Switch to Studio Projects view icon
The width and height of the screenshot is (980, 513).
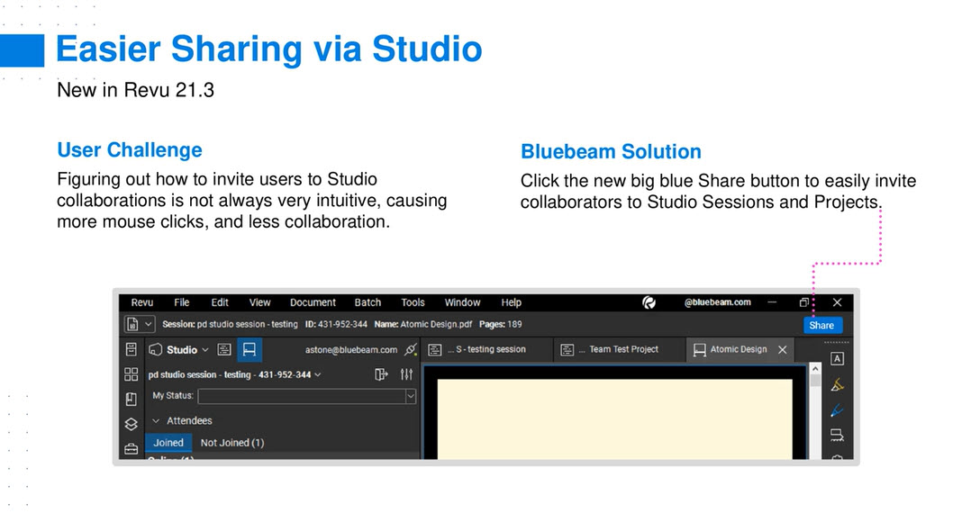point(224,349)
